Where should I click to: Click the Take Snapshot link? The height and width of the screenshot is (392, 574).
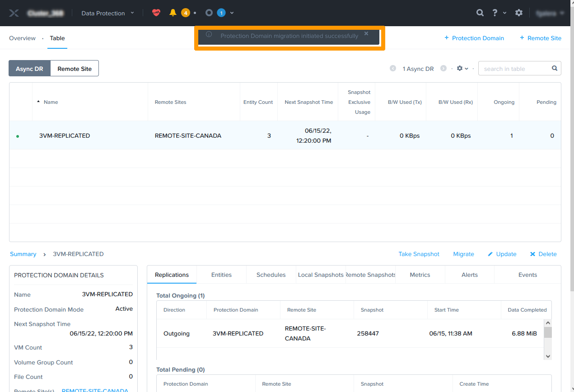(x=419, y=254)
